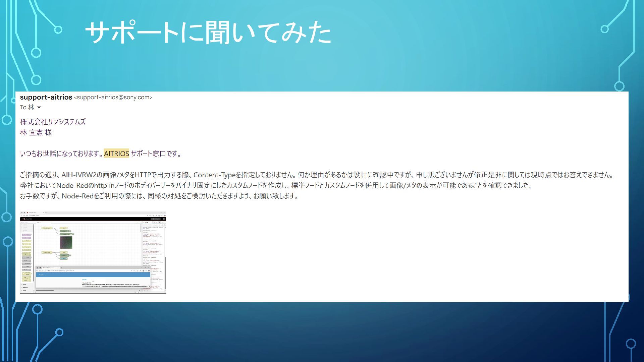Click the highlighted AITRIOS word
The width and height of the screenshot is (644, 362).
pyautogui.click(x=116, y=154)
